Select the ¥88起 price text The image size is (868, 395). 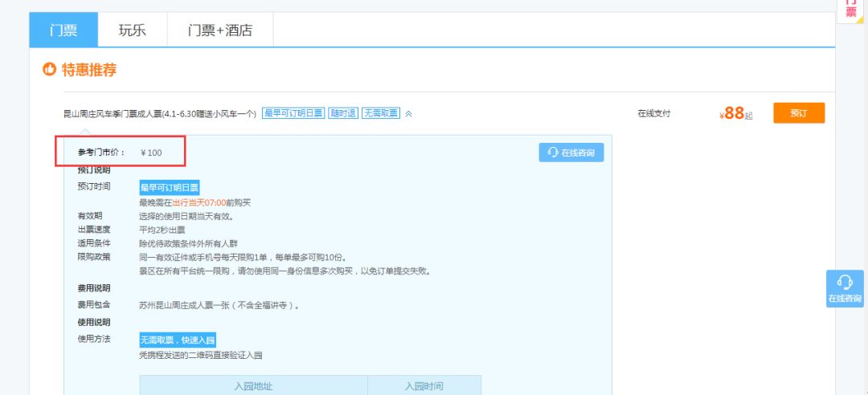[x=735, y=113]
